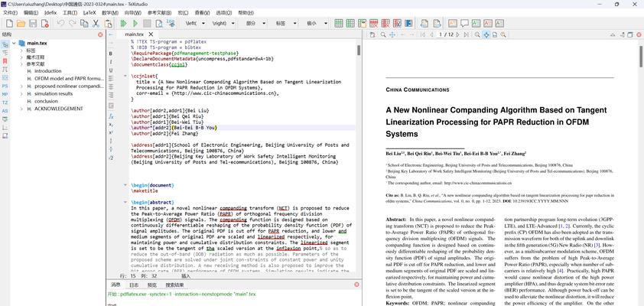Open the 数学(M) menu
Viewport: 644px width, 306px height.
[x=110, y=13]
